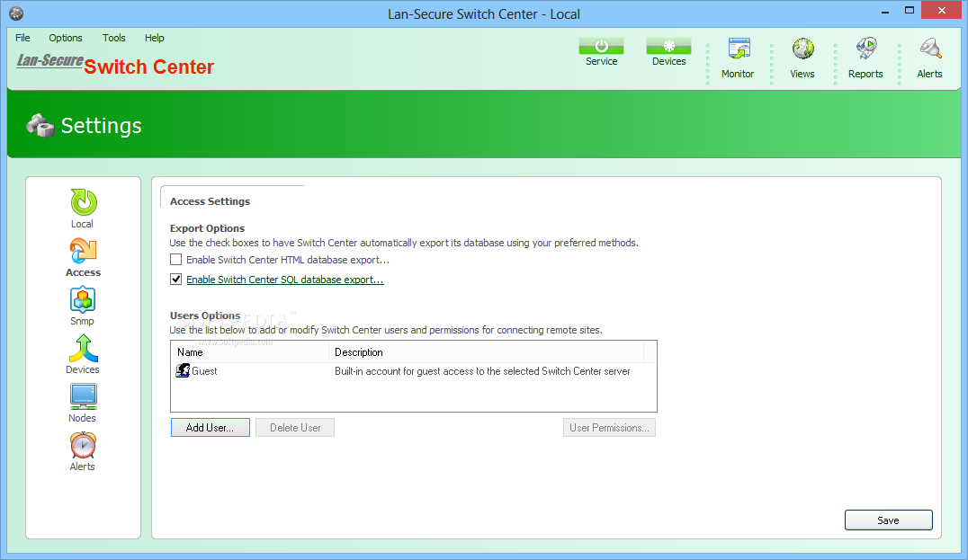Uncheck Switch Center SQL database export checkbox

click(176, 280)
